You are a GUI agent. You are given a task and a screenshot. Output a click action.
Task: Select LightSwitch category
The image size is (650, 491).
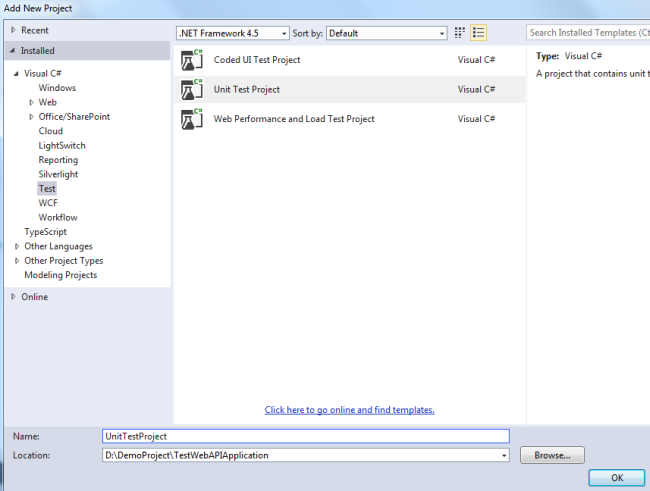coord(62,146)
